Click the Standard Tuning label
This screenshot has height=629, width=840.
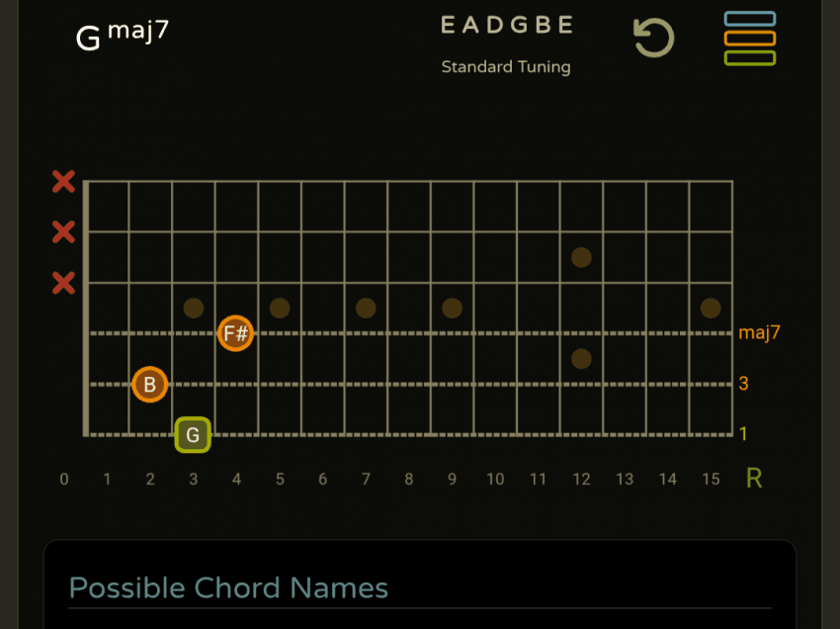506,67
